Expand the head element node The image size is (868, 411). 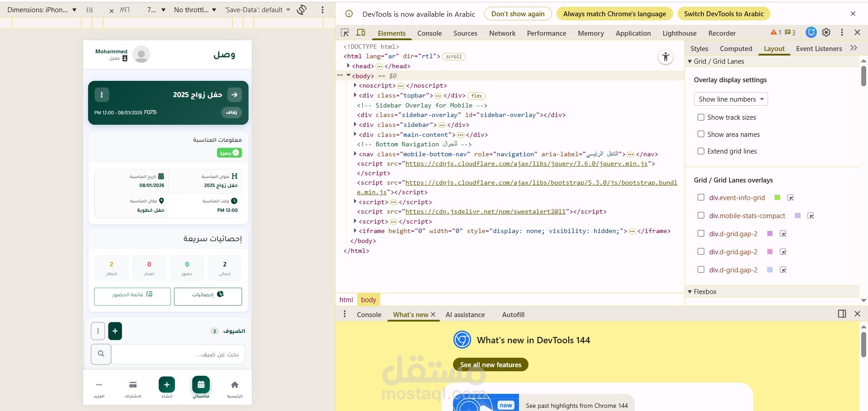point(349,66)
